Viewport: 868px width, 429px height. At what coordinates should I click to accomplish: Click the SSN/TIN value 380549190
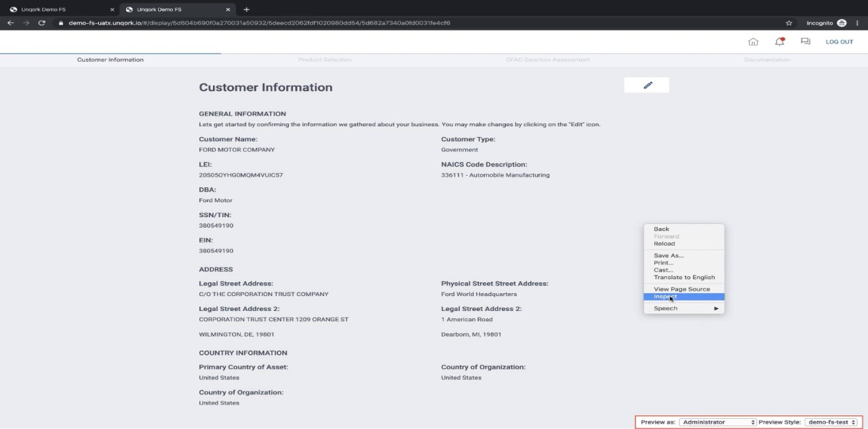pos(216,225)
